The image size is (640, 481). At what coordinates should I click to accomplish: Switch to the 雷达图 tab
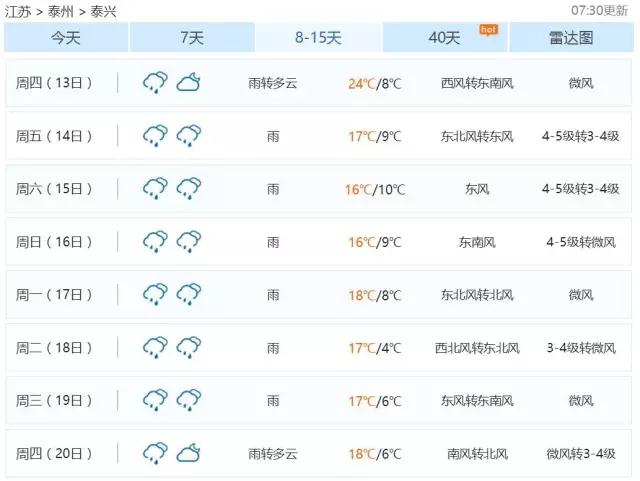click(571, 38)
